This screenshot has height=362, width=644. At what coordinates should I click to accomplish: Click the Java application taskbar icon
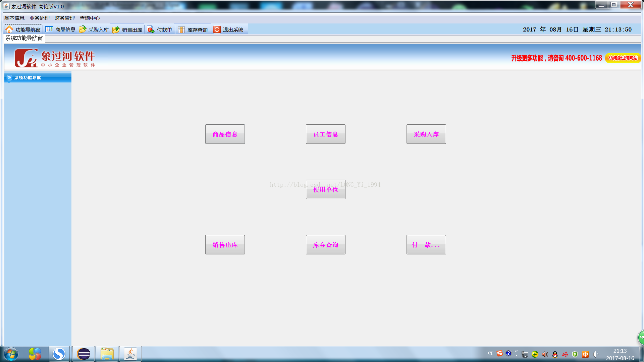[130, 354]
